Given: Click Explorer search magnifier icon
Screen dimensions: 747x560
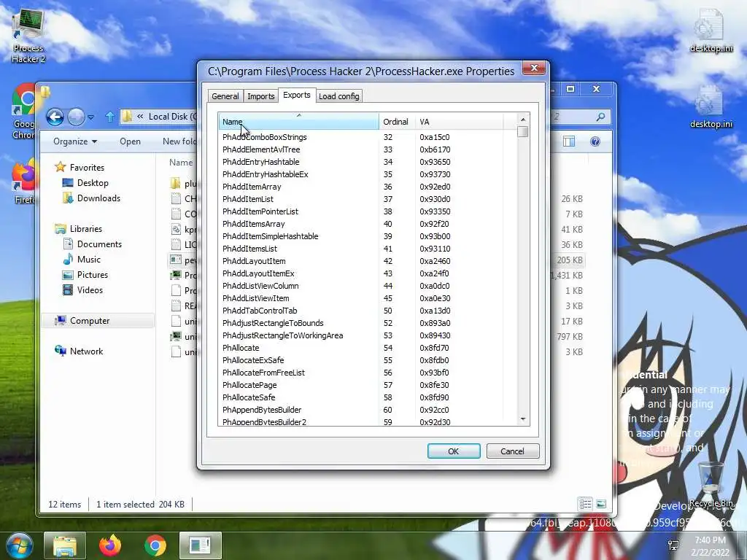Looking at the screenshot, I should tap(601, 117).
